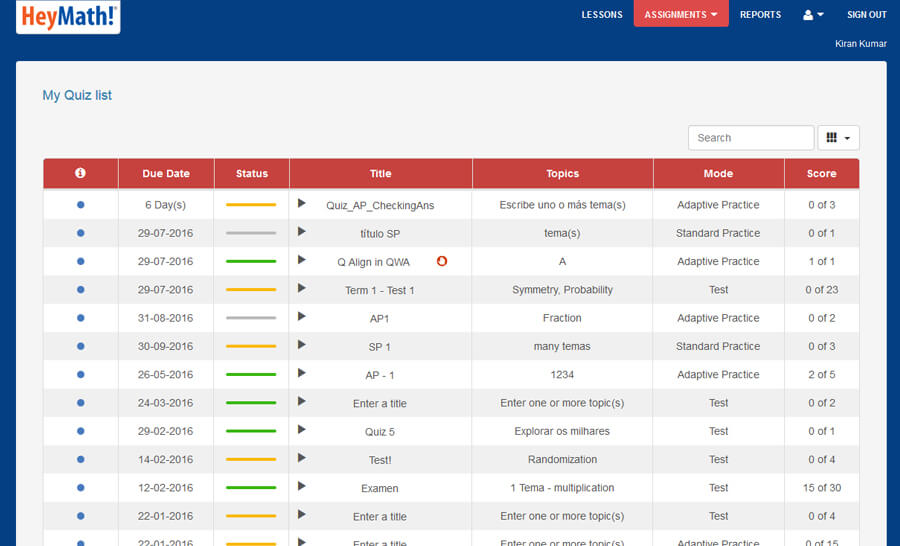The image size is (900, 546).
Task: Open the column grid view dropdown
Action: pyautogui.click(x=838, y=138)
